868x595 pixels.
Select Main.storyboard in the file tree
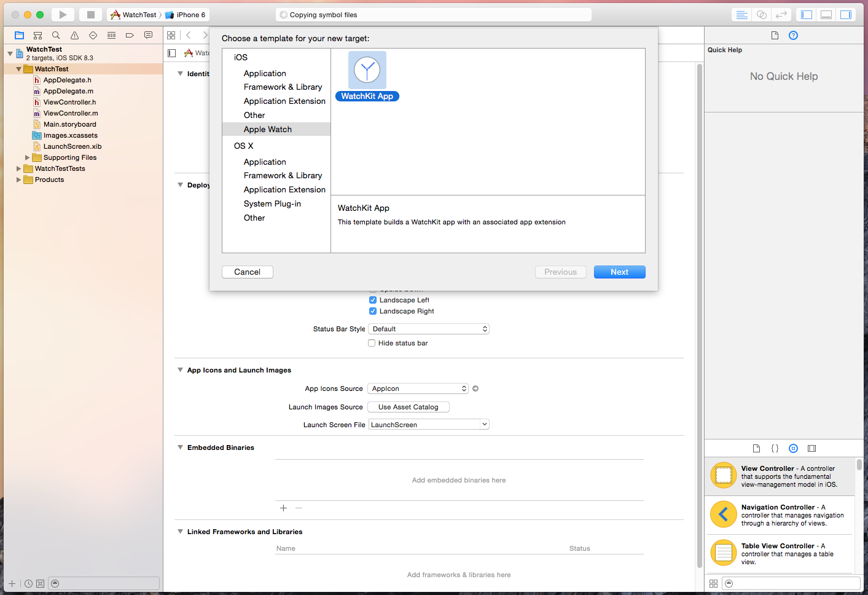click(69, 124)
